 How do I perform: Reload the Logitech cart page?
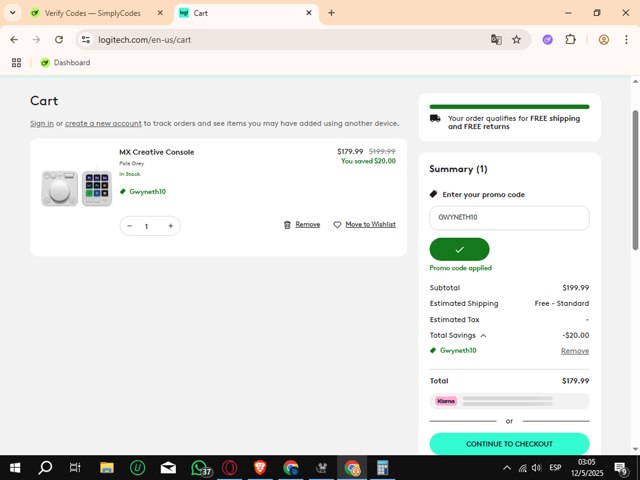[x=59, y=40]
